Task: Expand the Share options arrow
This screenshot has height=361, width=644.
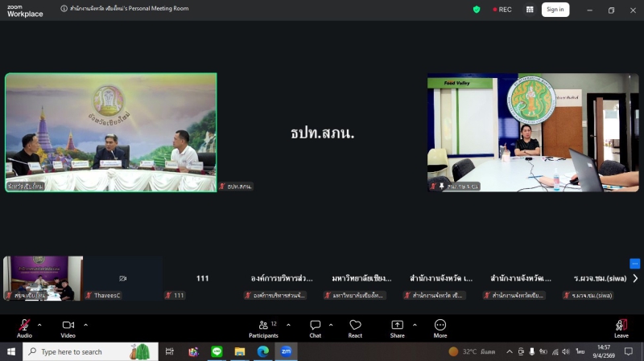Action: (x=415, y=325)
